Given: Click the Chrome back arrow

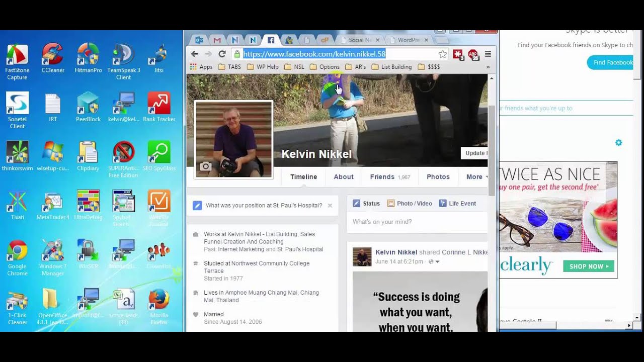Looking at the screenshot, I should (195, 54).
